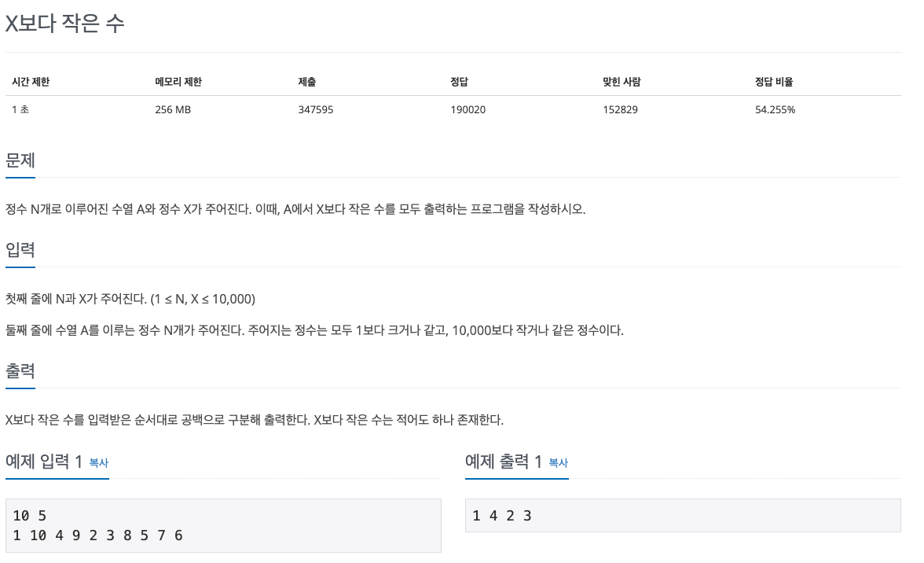Click 복사 to copy 예제 출력 1
The image size is (924, 563).
(x=558, y=463)
